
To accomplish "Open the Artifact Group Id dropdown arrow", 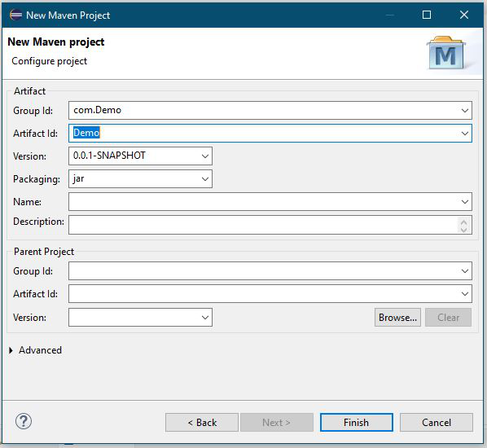I will [x=465, y=111].
